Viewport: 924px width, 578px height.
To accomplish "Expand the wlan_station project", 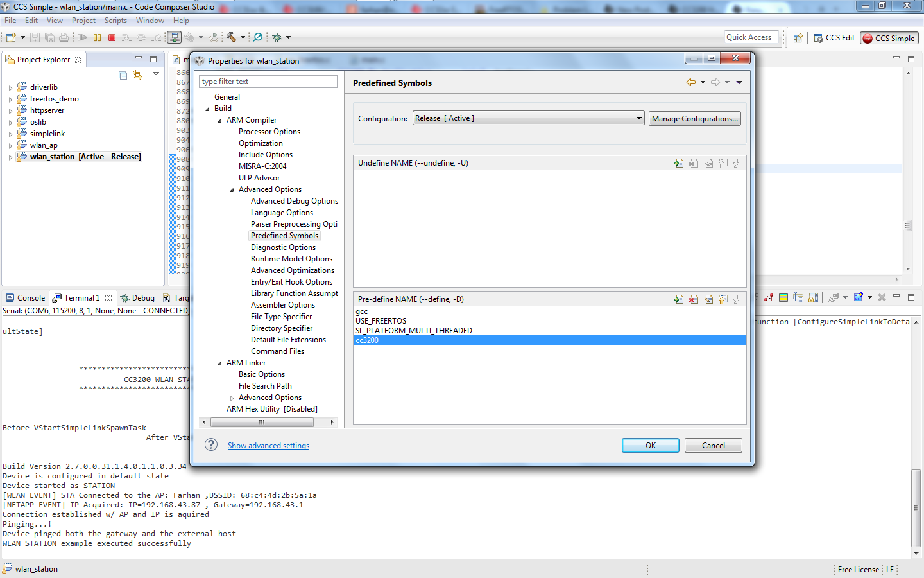I will pyautogui.click(x=10, y=157).
